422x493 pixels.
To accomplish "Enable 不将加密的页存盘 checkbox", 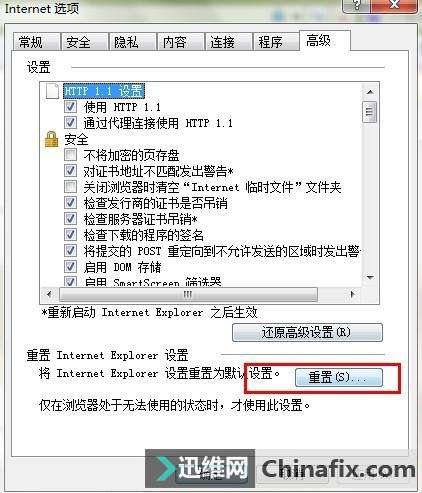I will 70,155.
